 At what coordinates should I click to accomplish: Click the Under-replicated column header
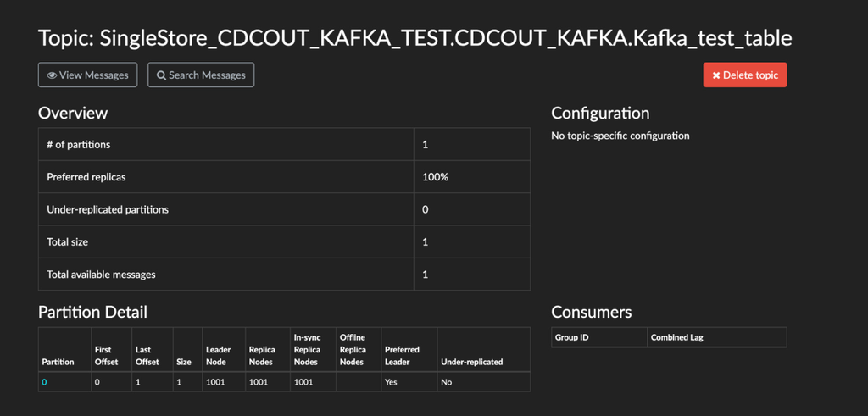tap(471, 362)
